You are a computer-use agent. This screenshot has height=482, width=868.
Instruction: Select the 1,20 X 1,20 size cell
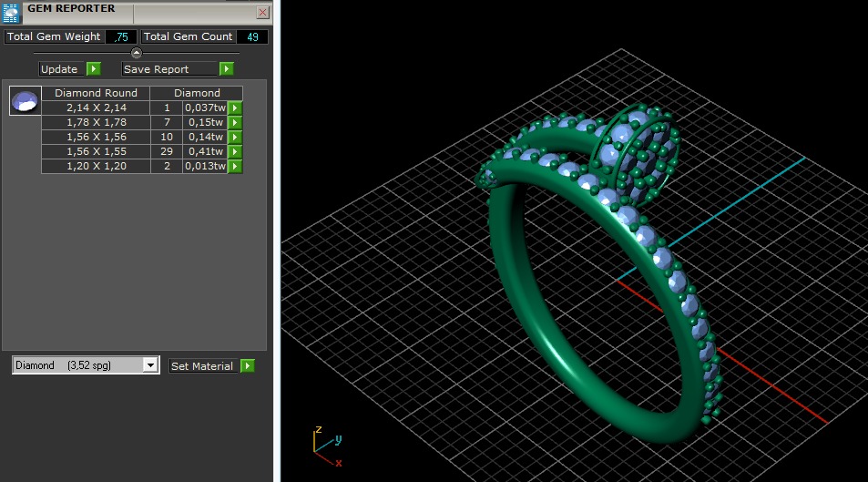[96, 166]
